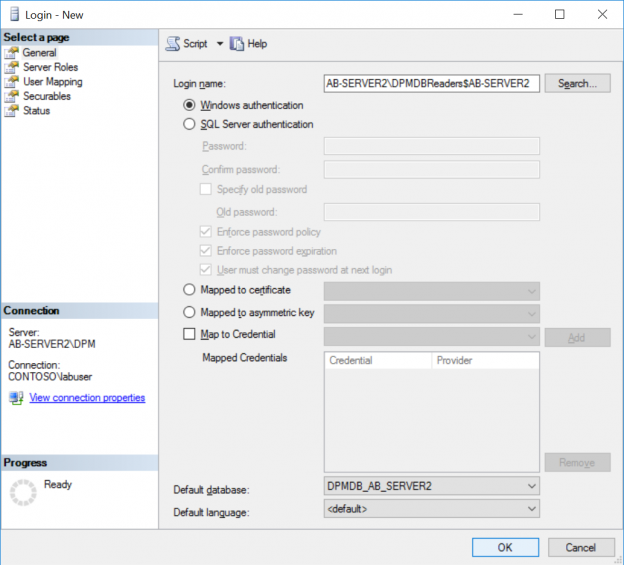This screenshot has width=624, height=565.
Task: Toggle Enforce password policy checkbox
Action: pyautogui.click(x=206, y=232)
